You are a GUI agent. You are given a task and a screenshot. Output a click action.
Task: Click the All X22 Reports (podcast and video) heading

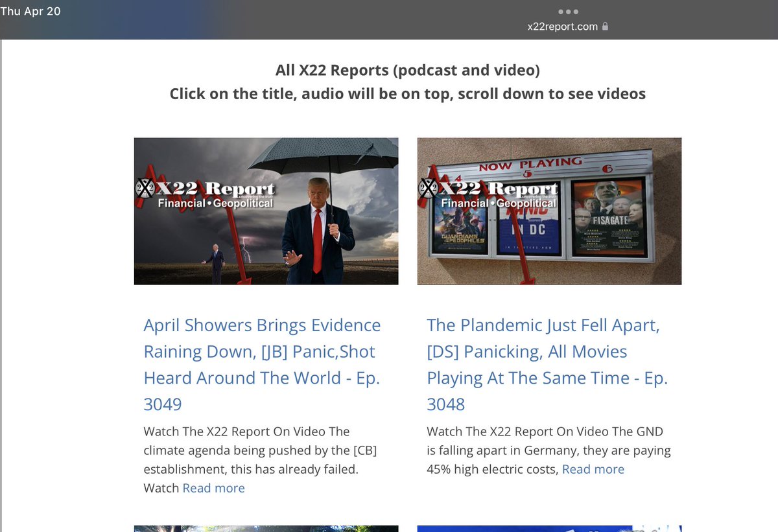(x=408, y=70)
